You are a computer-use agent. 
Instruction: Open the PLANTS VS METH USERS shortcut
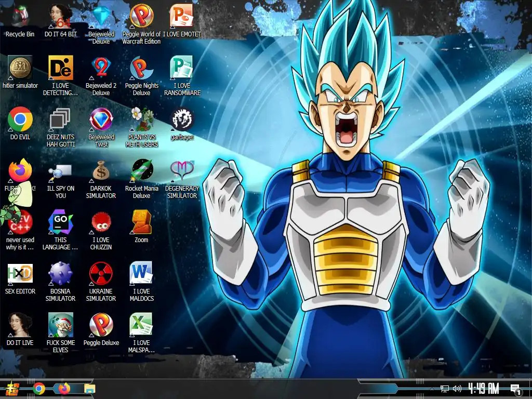click(x=141, y=127)
